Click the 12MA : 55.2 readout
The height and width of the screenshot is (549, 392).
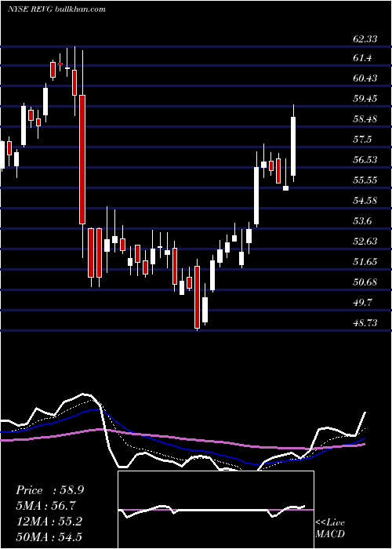click(49, 522)
